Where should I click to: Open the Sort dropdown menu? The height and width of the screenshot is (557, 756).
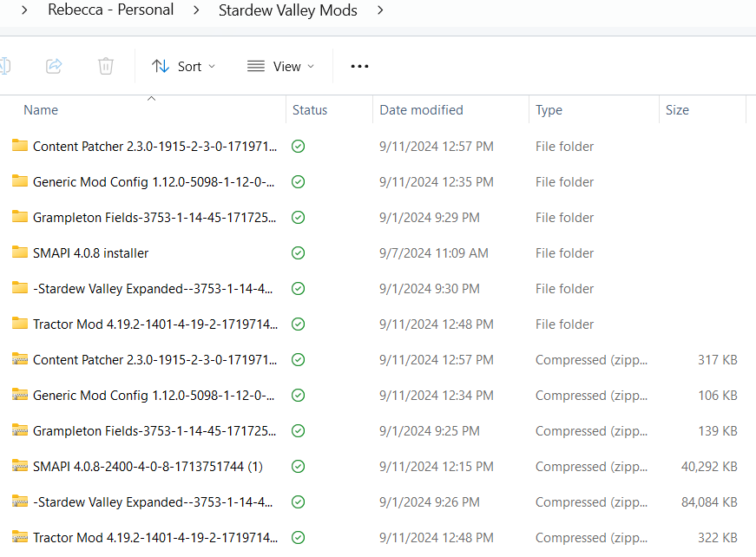(183, 66)
